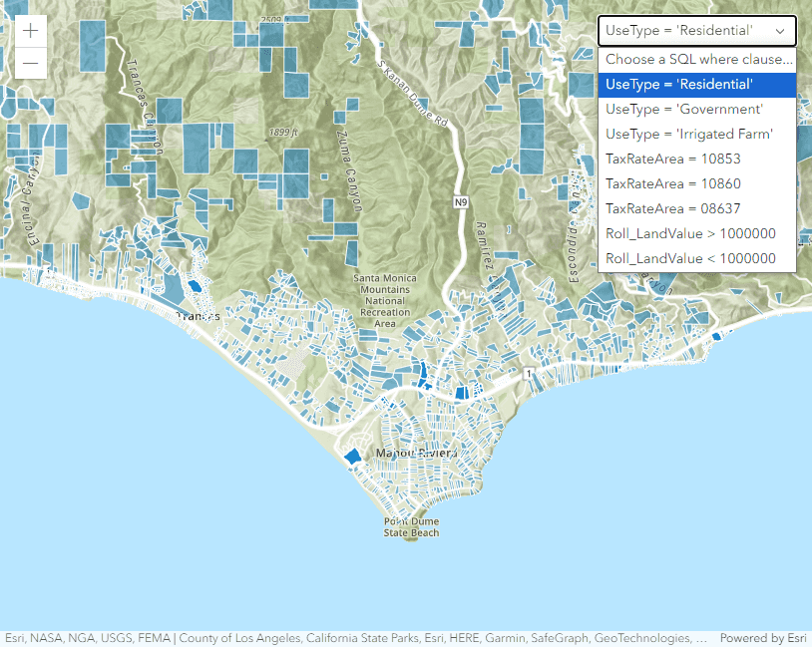The image size is (812, 647).
Task: Click the zoom in plus button
Action: (31, 31)
